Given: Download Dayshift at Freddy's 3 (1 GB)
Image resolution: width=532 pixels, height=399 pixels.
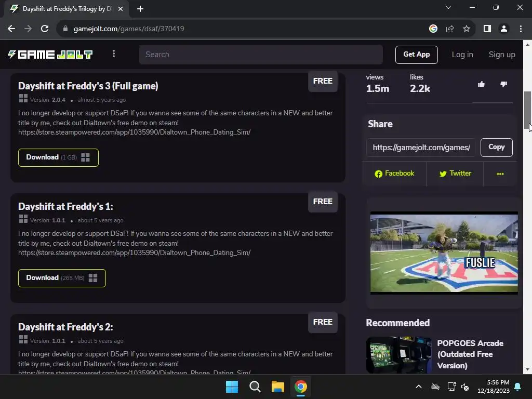Looking at the screenshot, I should [x=58, y=157].
